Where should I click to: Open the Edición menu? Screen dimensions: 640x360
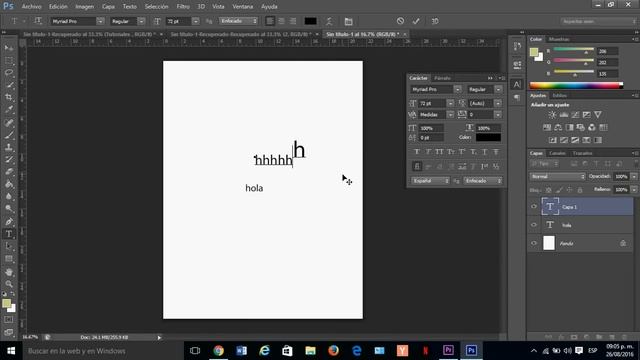click(58, 7)
